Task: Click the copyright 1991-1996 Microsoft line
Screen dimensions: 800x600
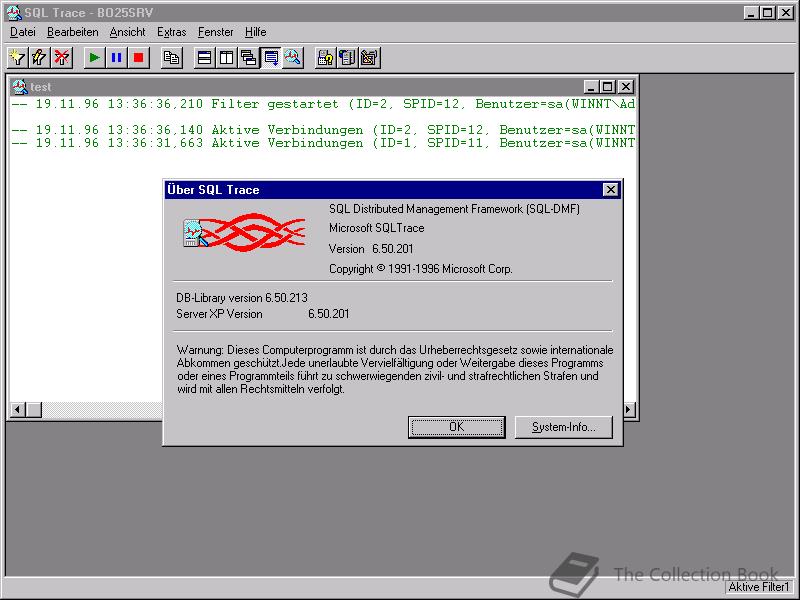Action: (x=420, y=269)
